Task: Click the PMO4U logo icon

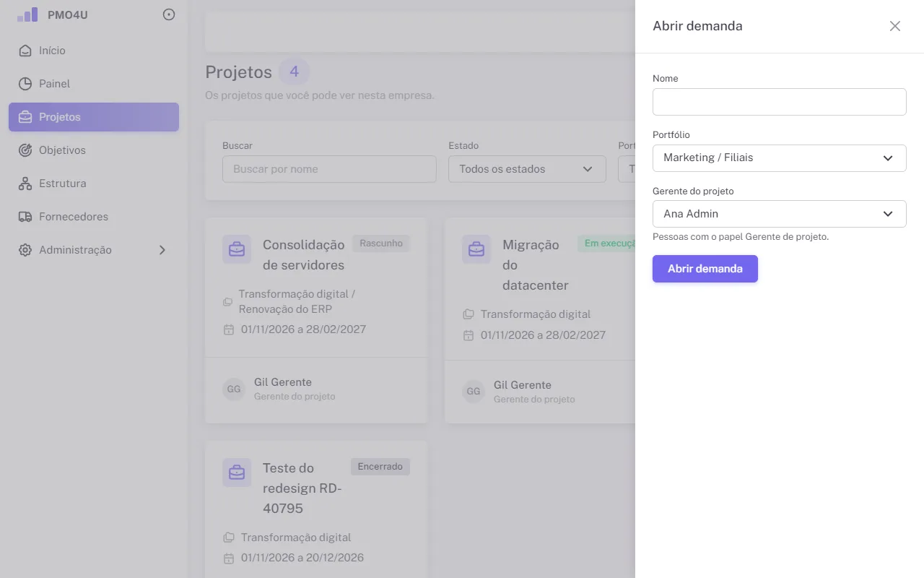Action: (27, 14)
